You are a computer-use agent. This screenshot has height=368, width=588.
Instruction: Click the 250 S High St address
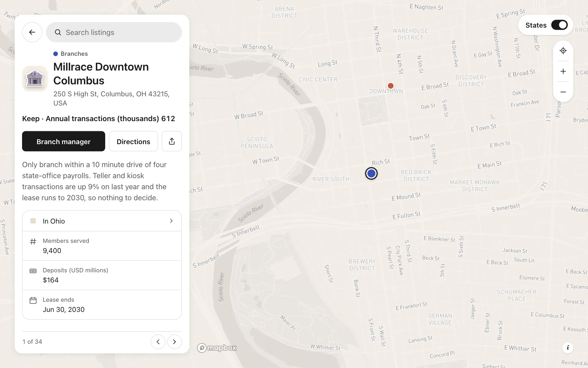pos(111,98)
